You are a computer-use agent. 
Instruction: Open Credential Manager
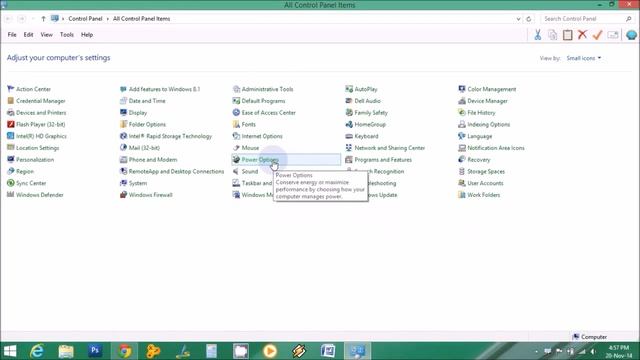(x=36, y=101)
